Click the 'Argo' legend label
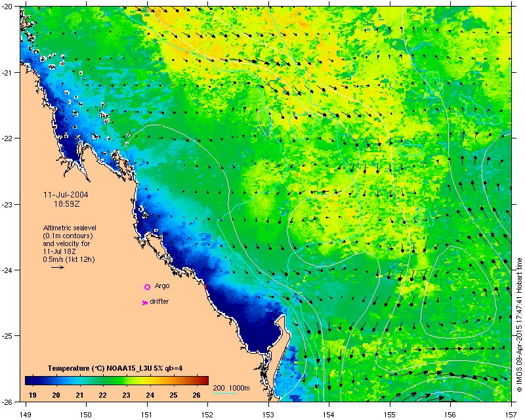The height and width of the screenshot is (420, 525). pyautogui.click(x=162, y=286)
